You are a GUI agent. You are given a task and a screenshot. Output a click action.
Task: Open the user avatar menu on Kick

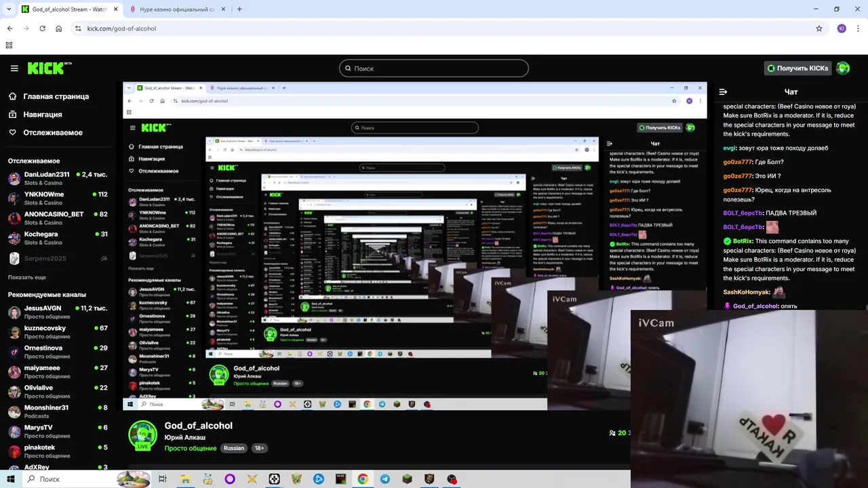pyautogui.click(x=843, y=68)
